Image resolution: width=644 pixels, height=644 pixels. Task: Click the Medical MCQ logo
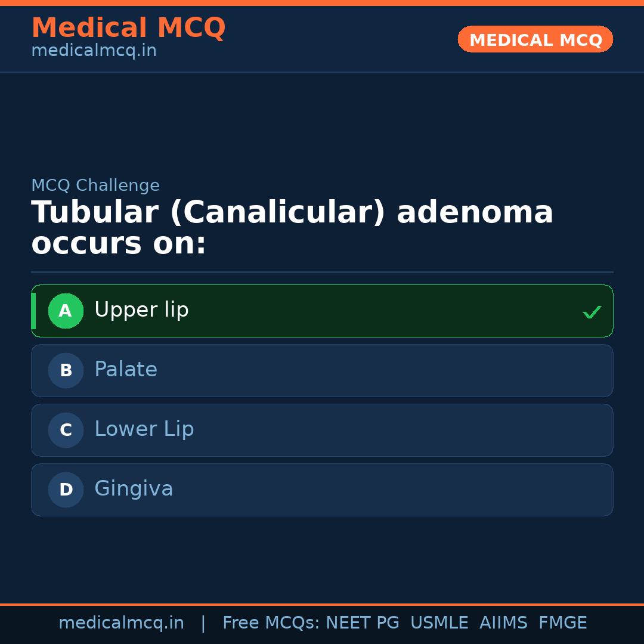pos(128,28)
